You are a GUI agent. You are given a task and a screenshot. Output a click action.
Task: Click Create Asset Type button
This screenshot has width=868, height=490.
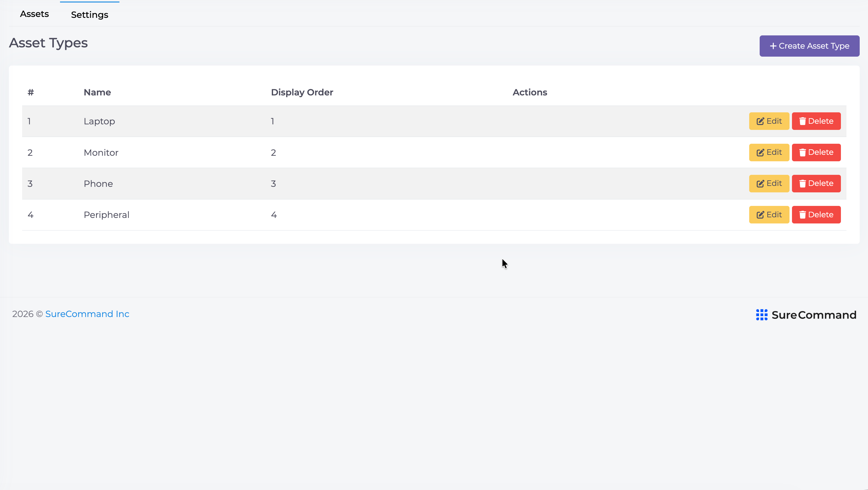coord(810,46)
